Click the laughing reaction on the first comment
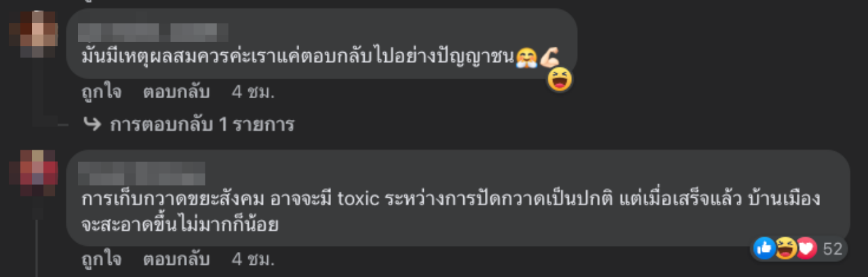 (560, 80)
